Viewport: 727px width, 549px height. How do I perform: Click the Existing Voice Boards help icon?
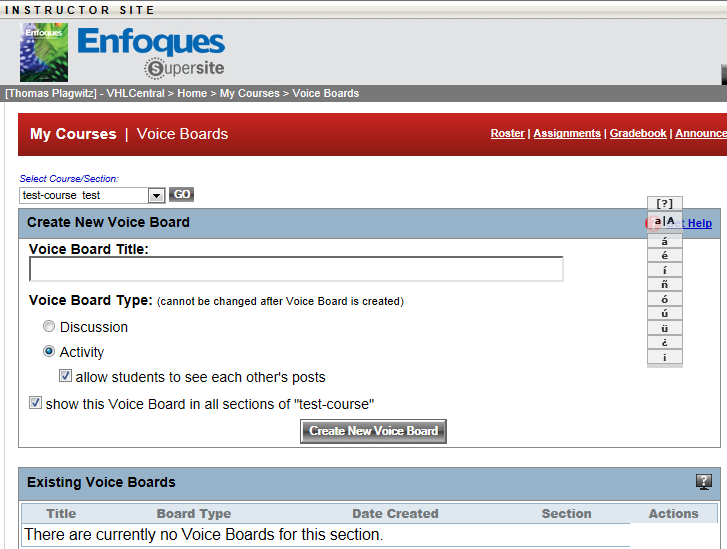(x=704, y=482)
